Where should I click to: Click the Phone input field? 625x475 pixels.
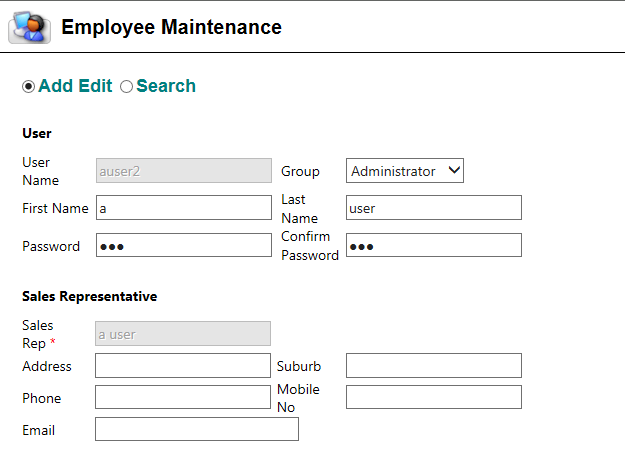point(183,397)
